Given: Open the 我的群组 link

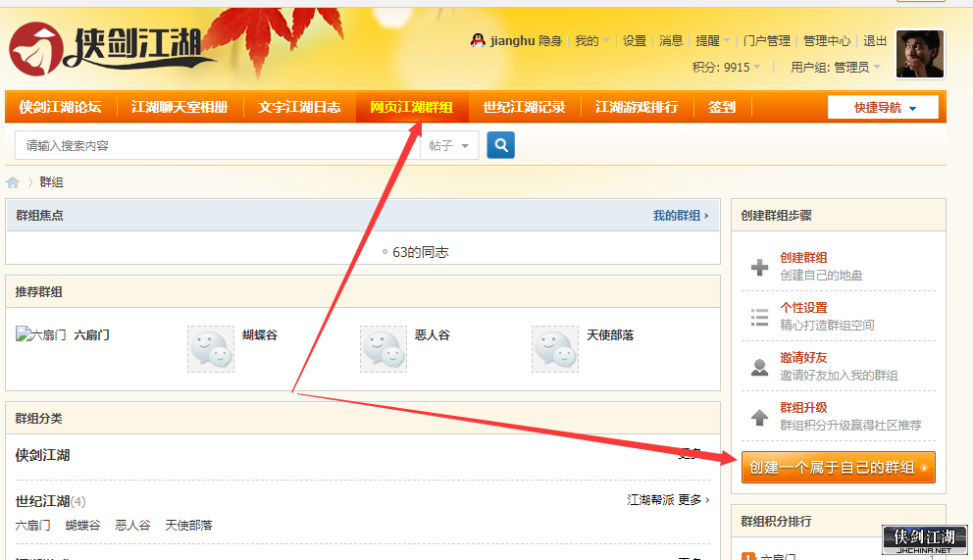Looking at the screenshot, I should (x=681, y=216).
